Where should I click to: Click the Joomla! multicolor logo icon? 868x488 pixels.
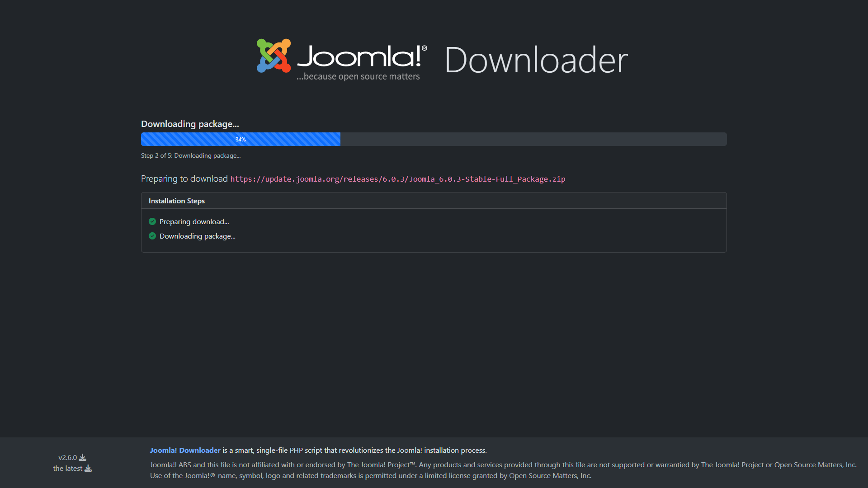click(x=274, y=56)
